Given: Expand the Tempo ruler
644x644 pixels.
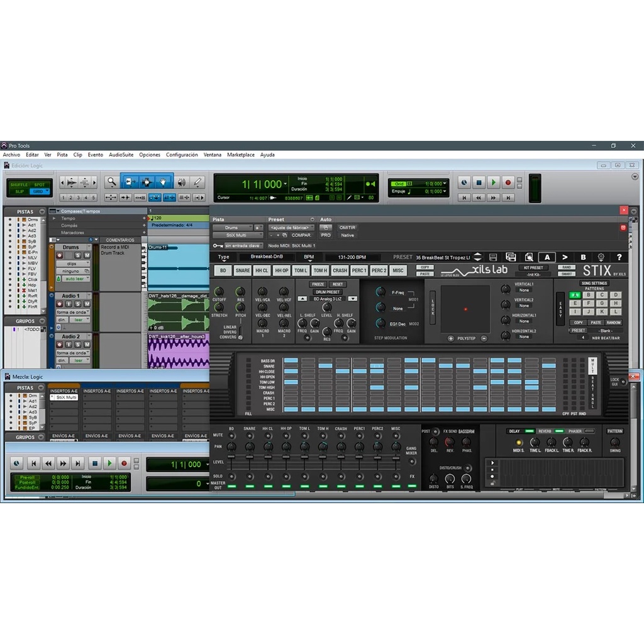Looking at the screenshot, I should click(x=54, y=218).
